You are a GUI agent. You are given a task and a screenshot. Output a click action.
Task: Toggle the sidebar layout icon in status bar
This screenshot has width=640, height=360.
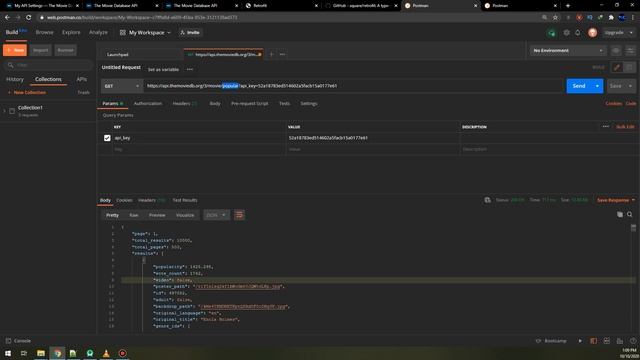click(593, 341)
